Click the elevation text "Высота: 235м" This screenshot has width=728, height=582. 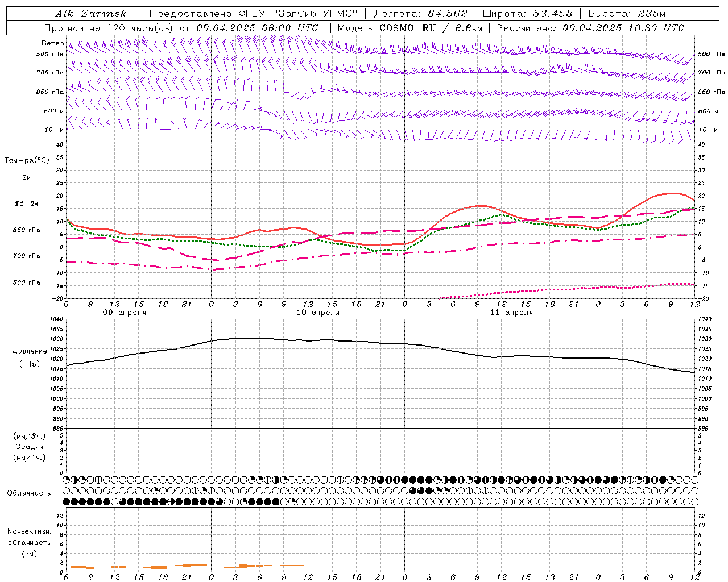(627, 14)
